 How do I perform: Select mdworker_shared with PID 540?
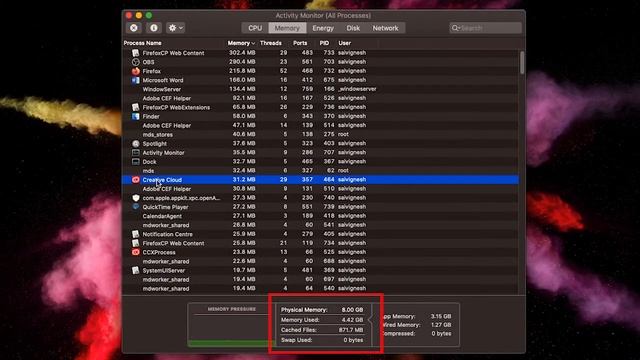(320, 288)
